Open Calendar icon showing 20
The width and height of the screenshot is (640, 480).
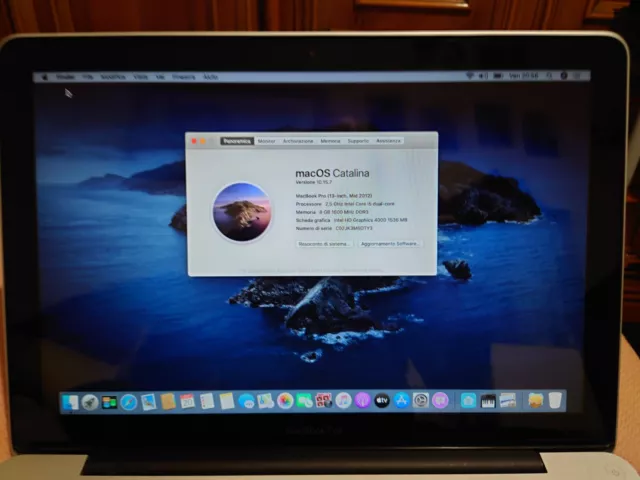click(x=187, y=402)
